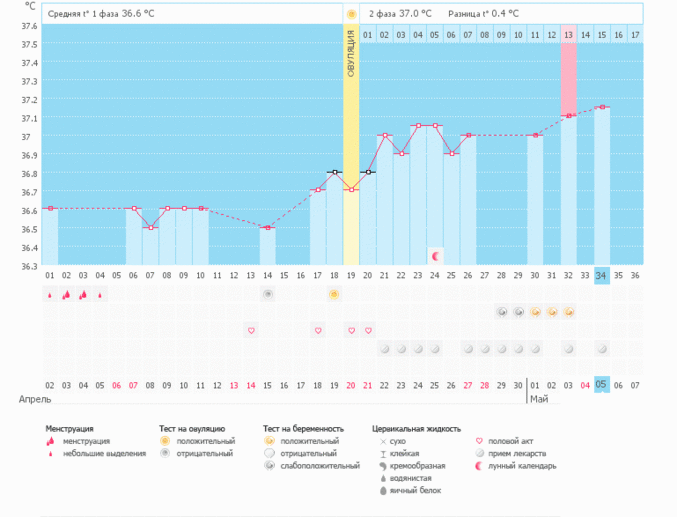
Task: Select the positive ovulation test icon on day 19
Action: [x=334, y=294]
